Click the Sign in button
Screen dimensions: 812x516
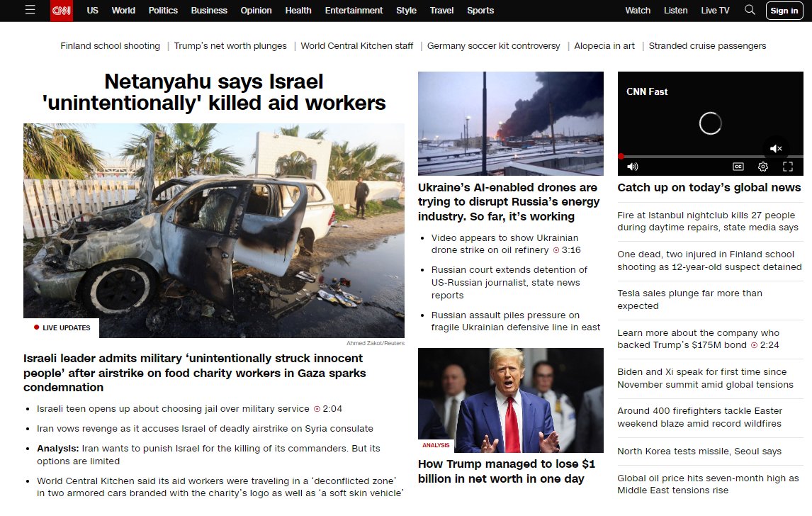pyautogui.click(x=784, y=11)
